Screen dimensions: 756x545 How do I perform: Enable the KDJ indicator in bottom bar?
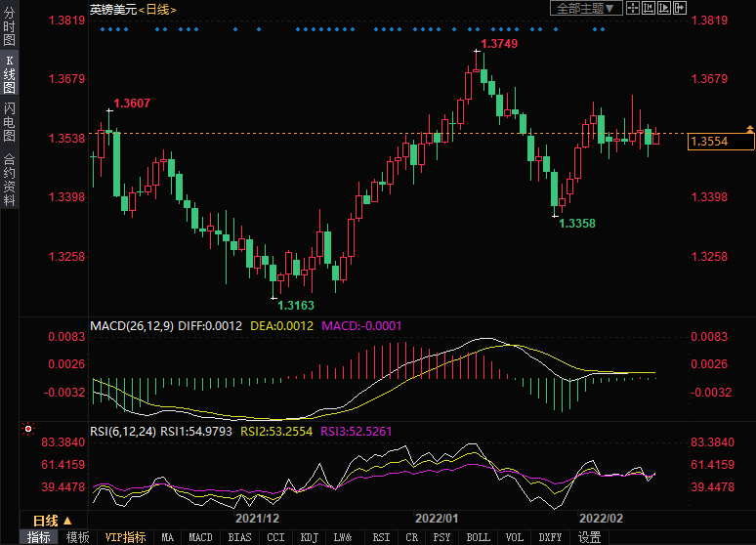[x=309, y=537]
